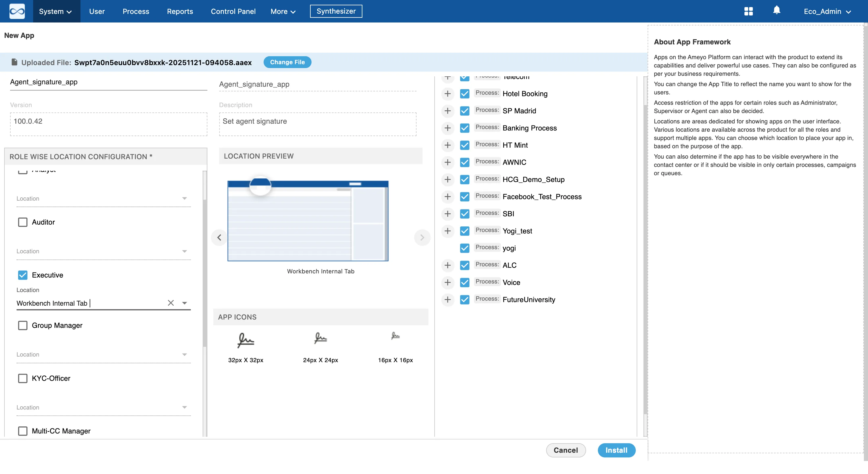Click the Change File button
868x474 pixels.
pyautogui.click(x=287, y=62)
